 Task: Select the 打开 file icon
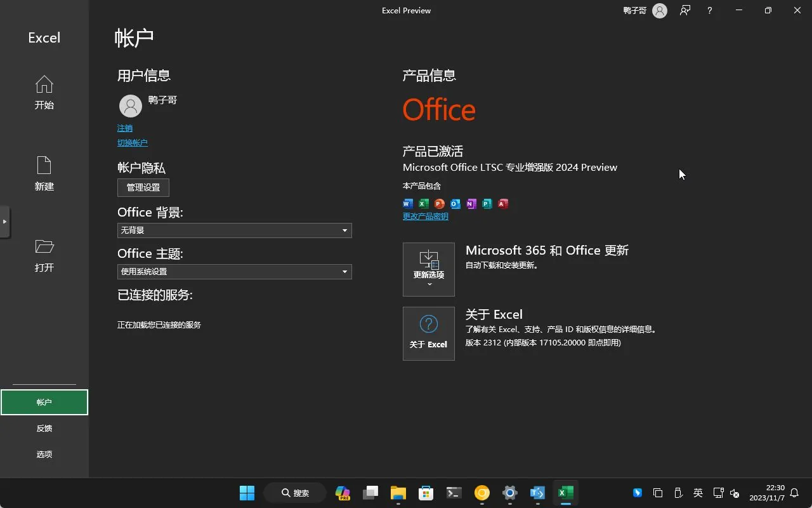coord(44,254)
